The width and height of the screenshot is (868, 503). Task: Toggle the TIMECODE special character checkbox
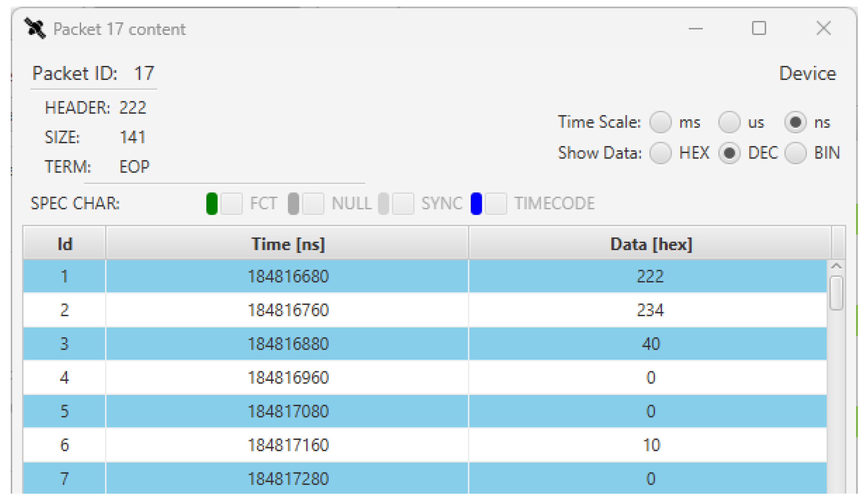pyautogui.click(x=496, y=204)
